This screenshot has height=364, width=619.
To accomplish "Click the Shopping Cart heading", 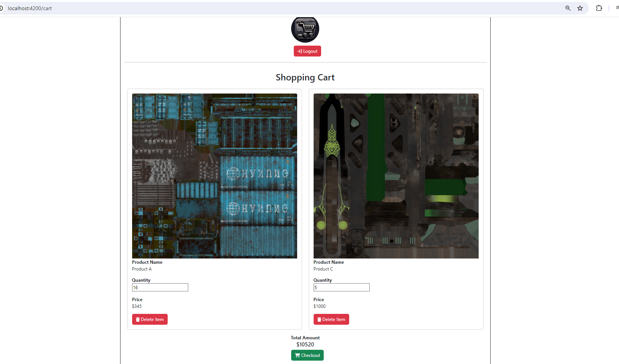I will pyautogui.click(x=305, y=77).
